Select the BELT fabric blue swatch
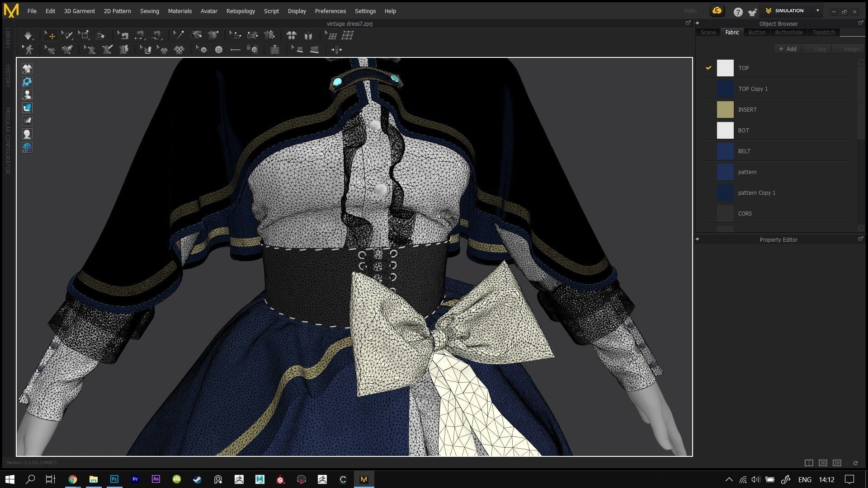This screenshot has width=868, height=488. tap(725, 151)
